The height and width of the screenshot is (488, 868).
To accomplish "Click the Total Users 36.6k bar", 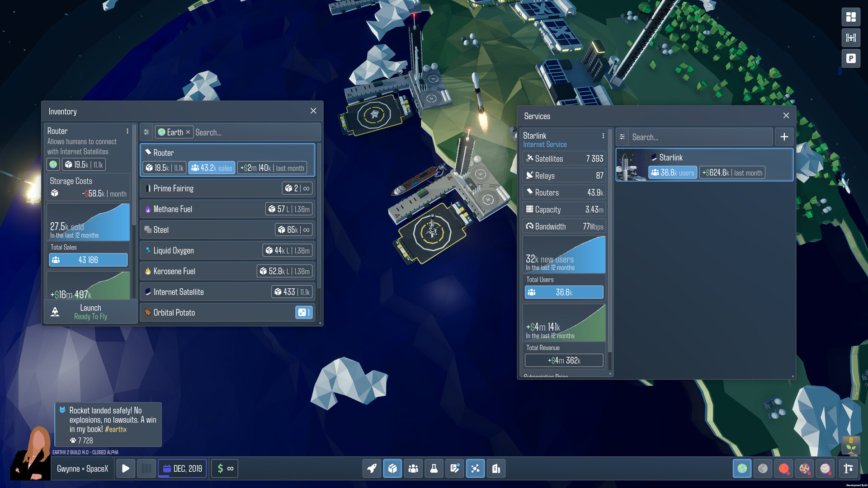I will (564, 292).
